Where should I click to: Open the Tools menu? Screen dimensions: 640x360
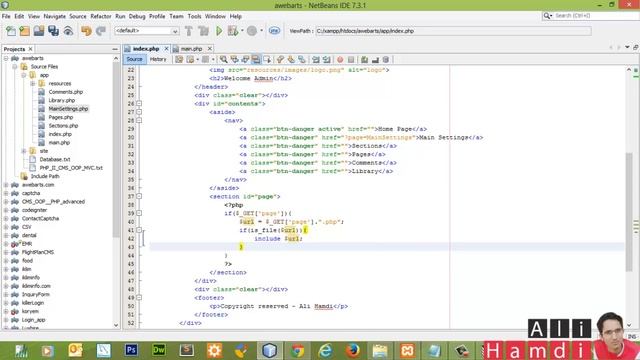click(194, 16)
